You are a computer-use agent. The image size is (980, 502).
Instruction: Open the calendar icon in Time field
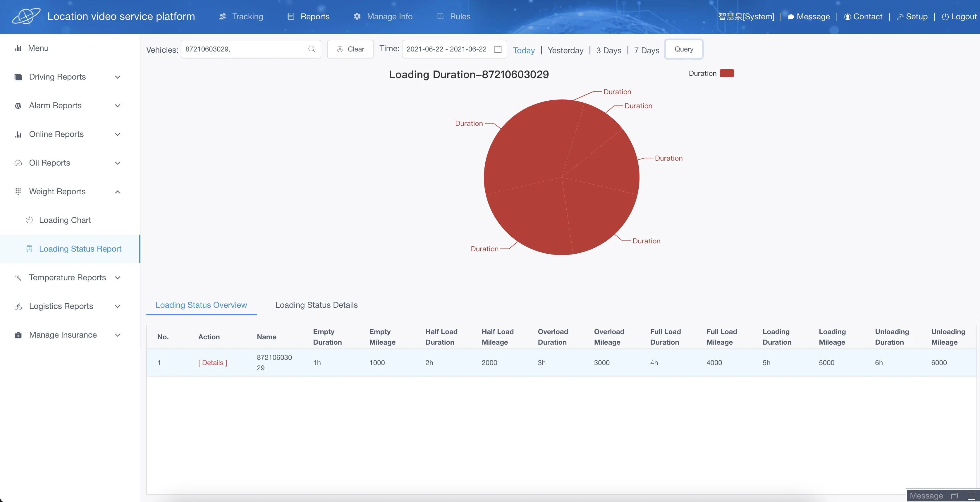coord(498,49)
